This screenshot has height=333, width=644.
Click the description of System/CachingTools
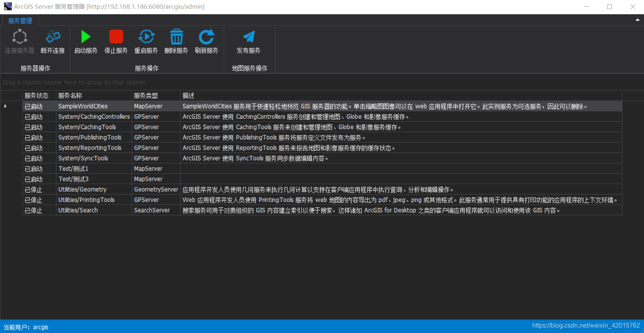click(401, 127)
